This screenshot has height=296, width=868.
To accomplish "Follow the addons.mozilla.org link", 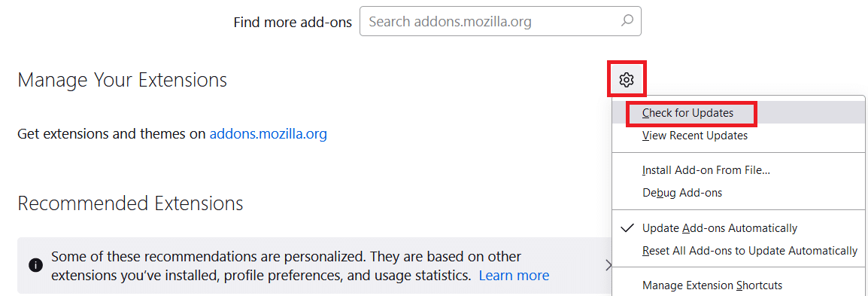I will (x=269, y=134).
